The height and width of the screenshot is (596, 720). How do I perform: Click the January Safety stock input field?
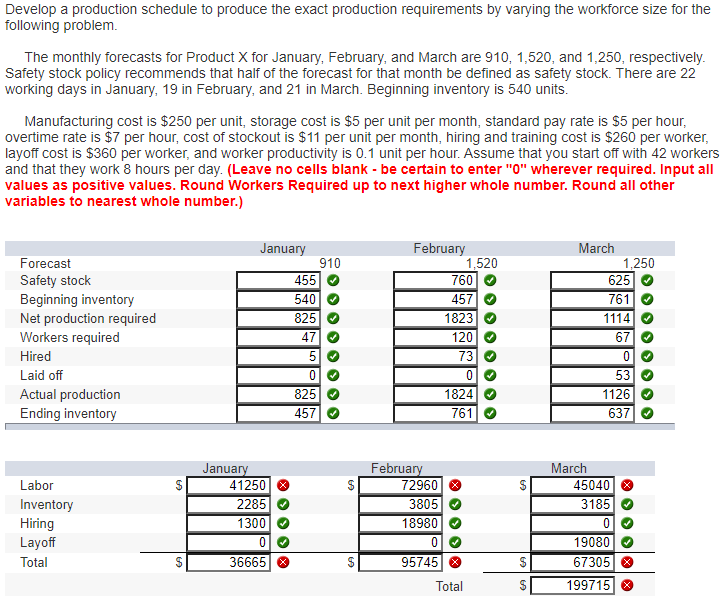[279, 280]
